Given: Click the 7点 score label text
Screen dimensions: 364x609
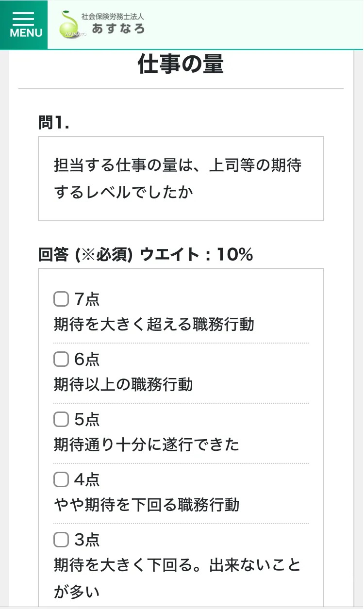Looking at the screenshot, I should tap(87, 299).
